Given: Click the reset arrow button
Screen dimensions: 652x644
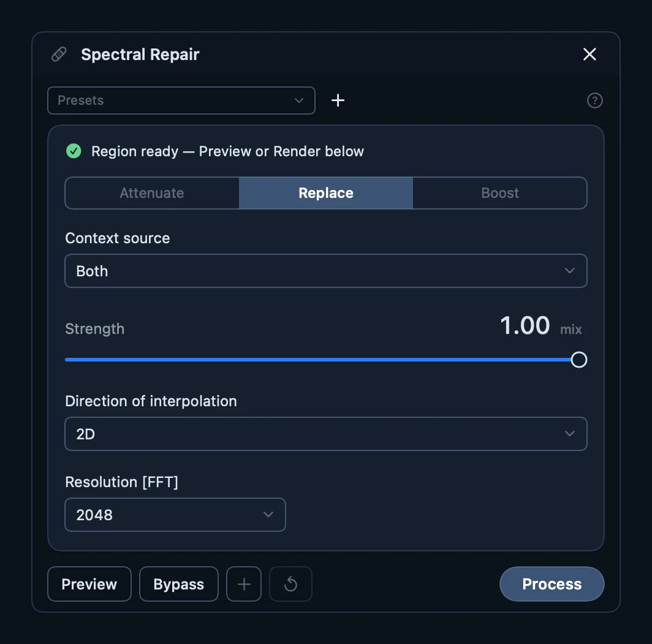Looking at the screenshot, I should point(290,584).
